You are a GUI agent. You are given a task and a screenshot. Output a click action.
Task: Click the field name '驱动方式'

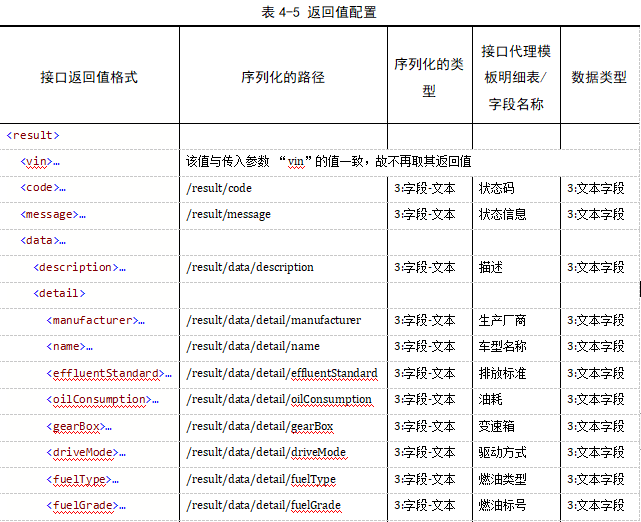point(502,453)
